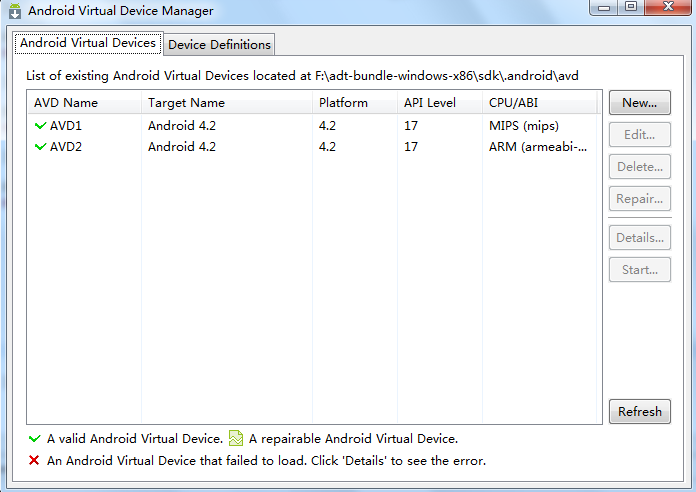The height and width of the screenshot is (492, 696).
Task: Click the green checkmark next to AVD2
Action: point(40,147)
